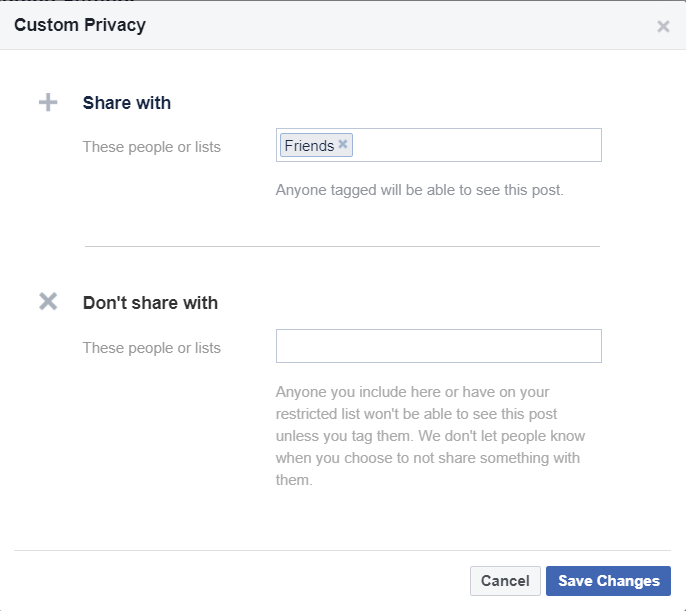Viewport: 686px width, 611px height.
Task: Click the plus icon beside Share with
Action: [48, 103]
